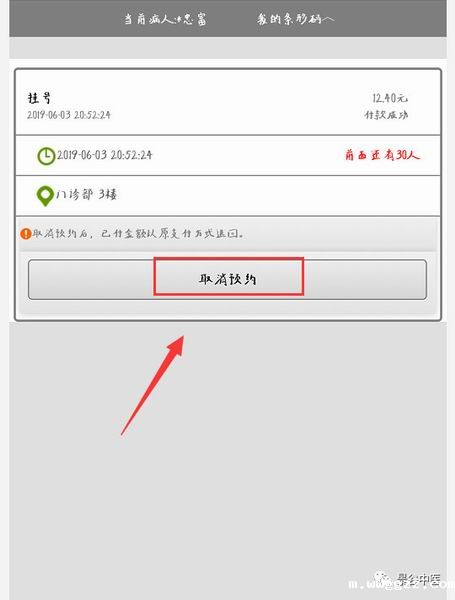Click the appointment time beside the clock icon
The image size is (455, 600).
104,155
